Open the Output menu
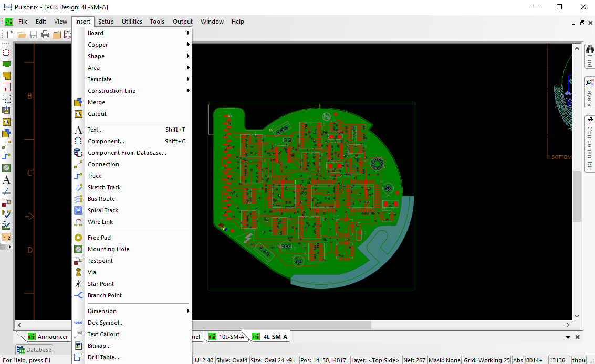Screen dimensions: 595x364 tap(183, 22)
